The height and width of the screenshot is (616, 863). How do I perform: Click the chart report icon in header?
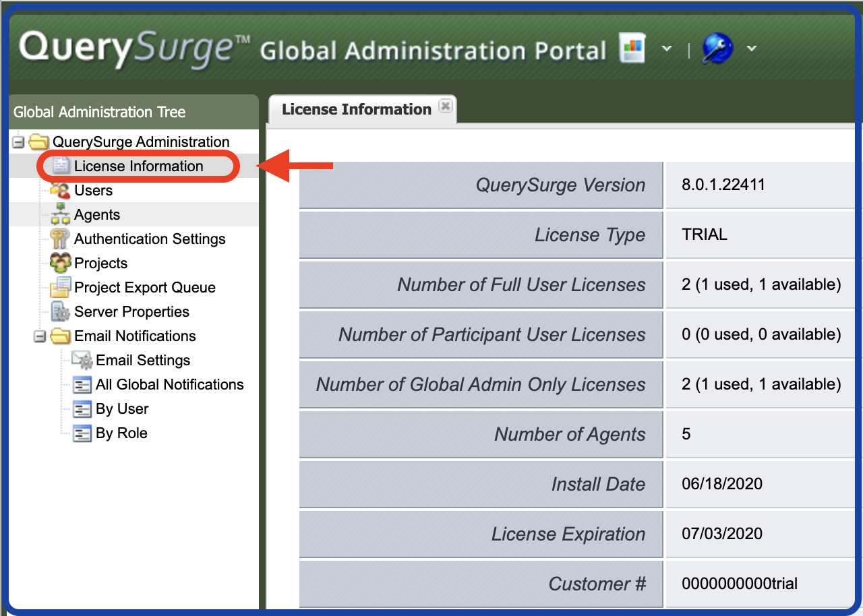632,49
